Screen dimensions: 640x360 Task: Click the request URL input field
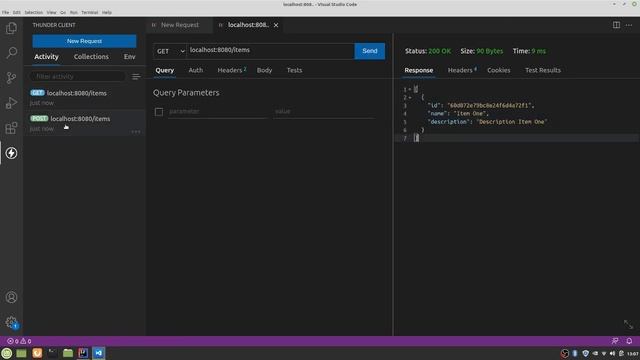coord(271,51)
